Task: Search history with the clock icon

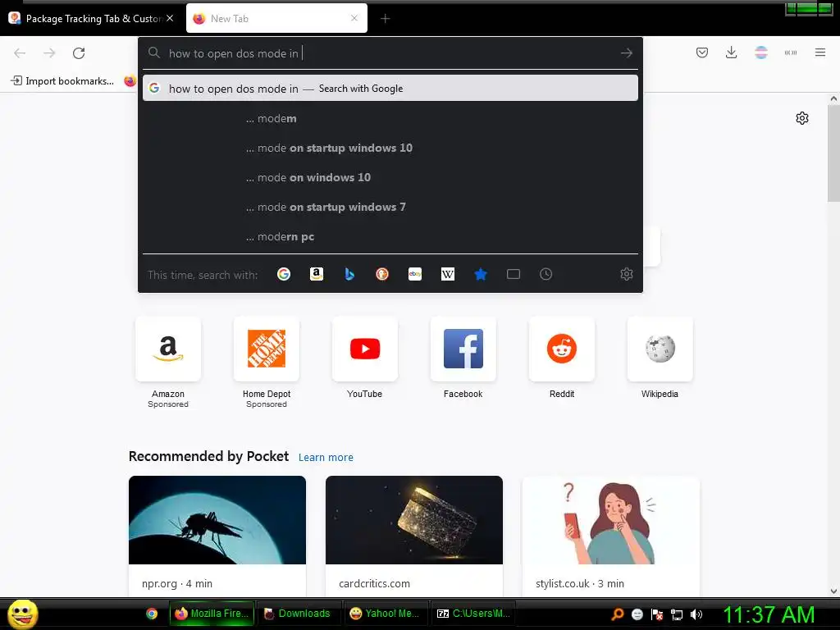Action: [x=546, y=274]
